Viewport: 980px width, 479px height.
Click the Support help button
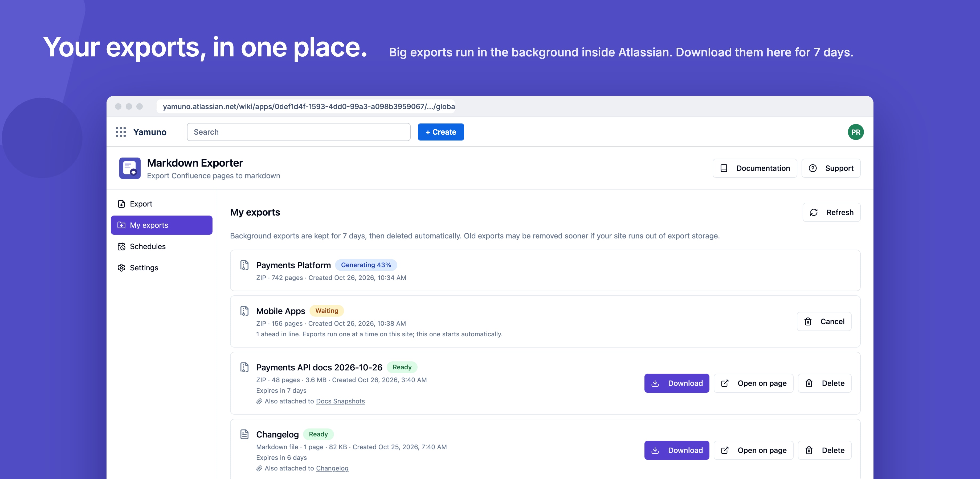(x=831, y=168)
